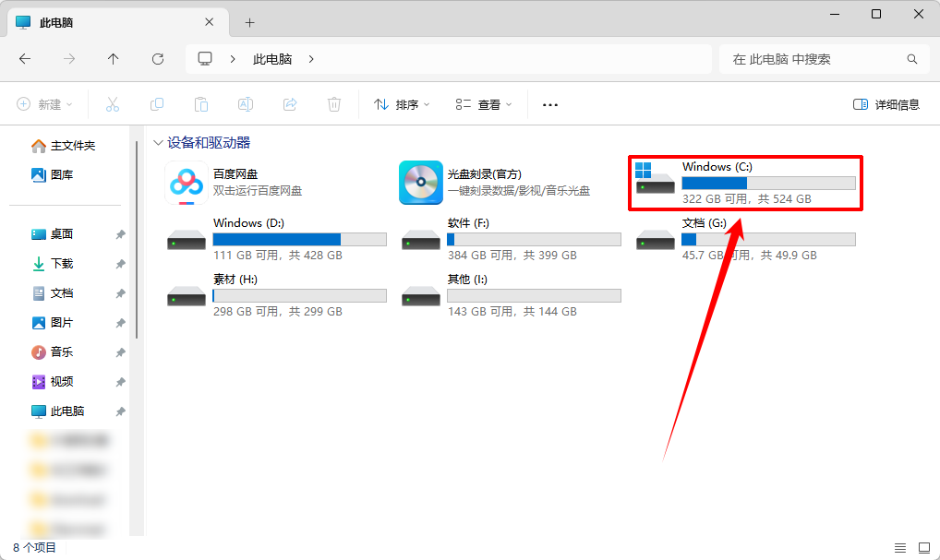Click the Rename toolbar icon
The height and width of the screenshot is (560, 940).
pyautogui.click(x=246, y=105)
